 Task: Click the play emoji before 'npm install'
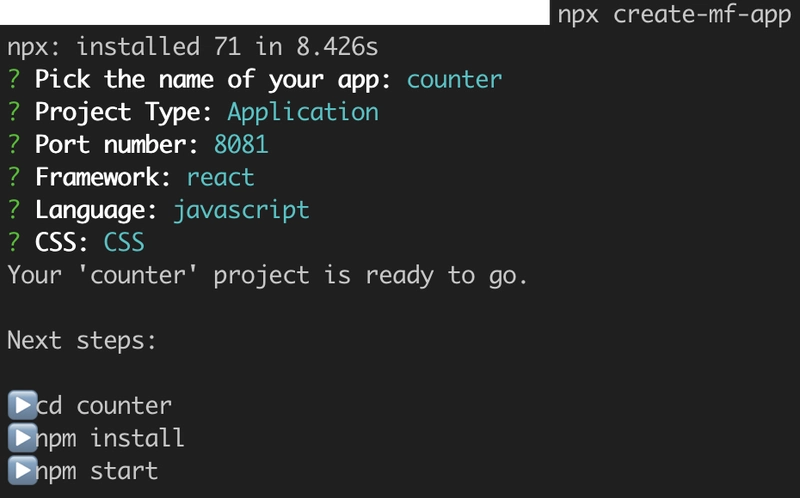(x=22, y=438)
